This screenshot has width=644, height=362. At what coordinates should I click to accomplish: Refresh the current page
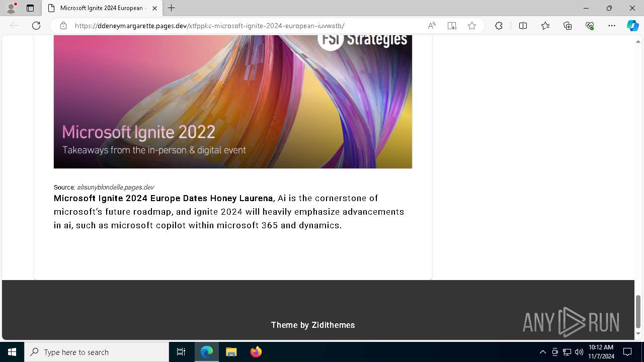[36, 26]
